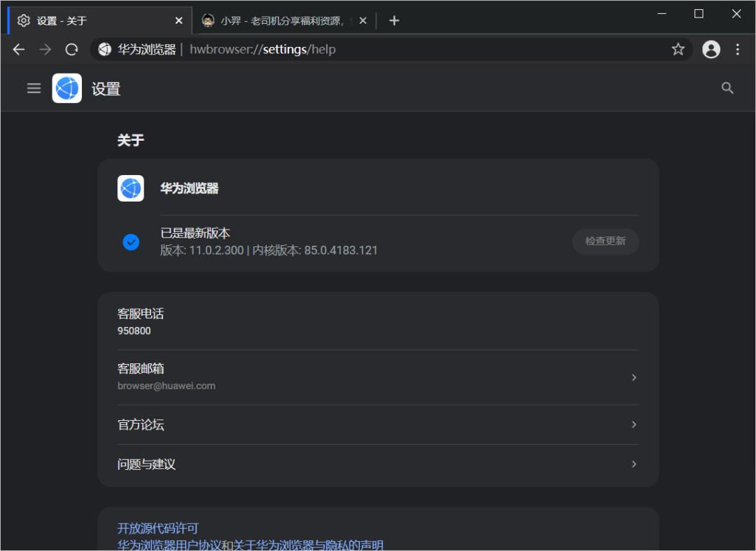The image size is (756, 551).
Task: Click the blue update status check icon
Action: 131,242
